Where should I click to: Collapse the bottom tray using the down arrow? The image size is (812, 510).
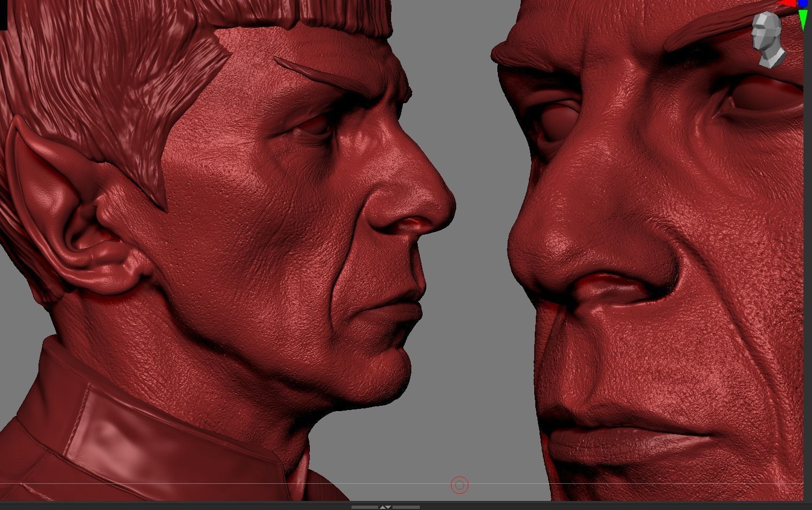388,507
